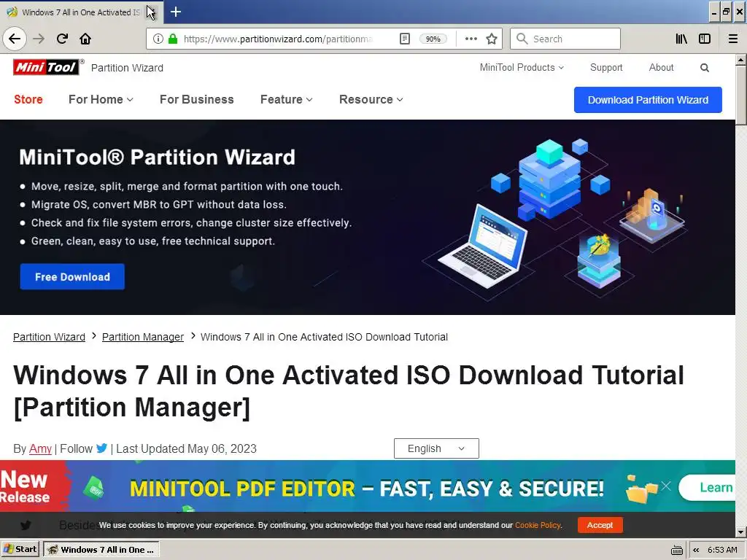The height and width of the screenshot is (560, 747).
Task: Click the vertical scrollbar thumb
Action: pos(741,96)
